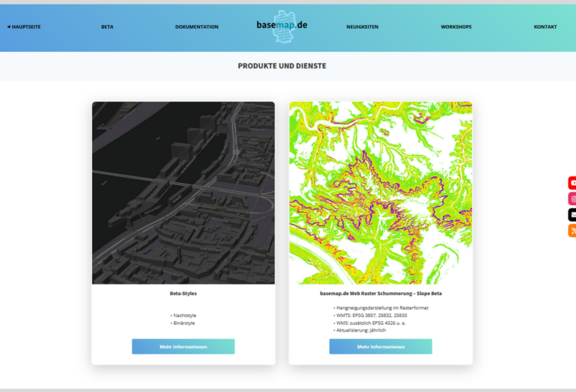Open the Kontakt menu item
This screenshot has width=576, height=392.
(x=545, y=27)
